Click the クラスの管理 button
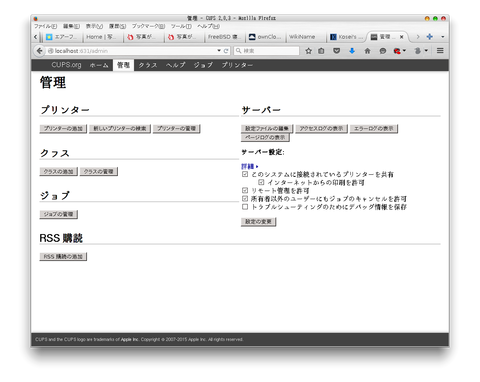Screen dimensions: 480x382 coord(99,172)
